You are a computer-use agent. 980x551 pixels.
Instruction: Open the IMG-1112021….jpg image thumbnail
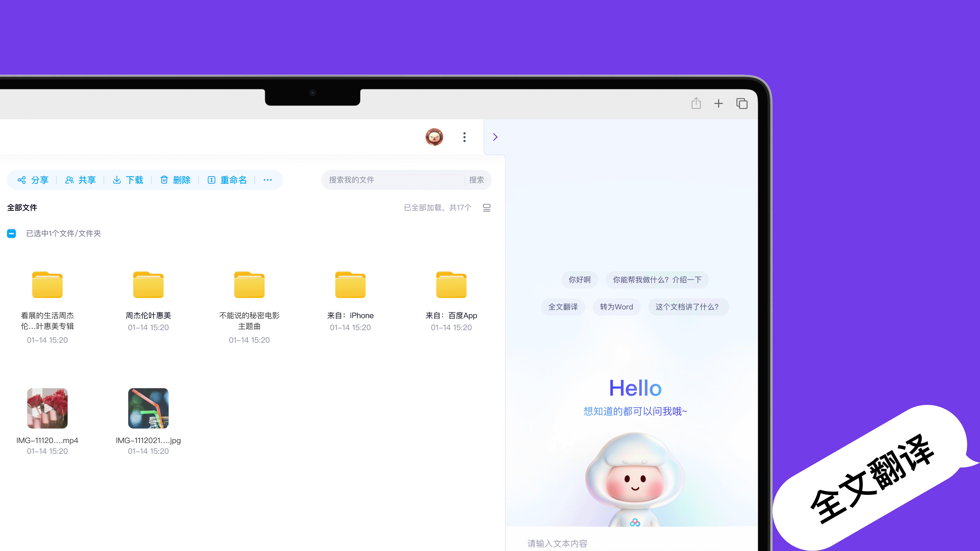(148, 408)
